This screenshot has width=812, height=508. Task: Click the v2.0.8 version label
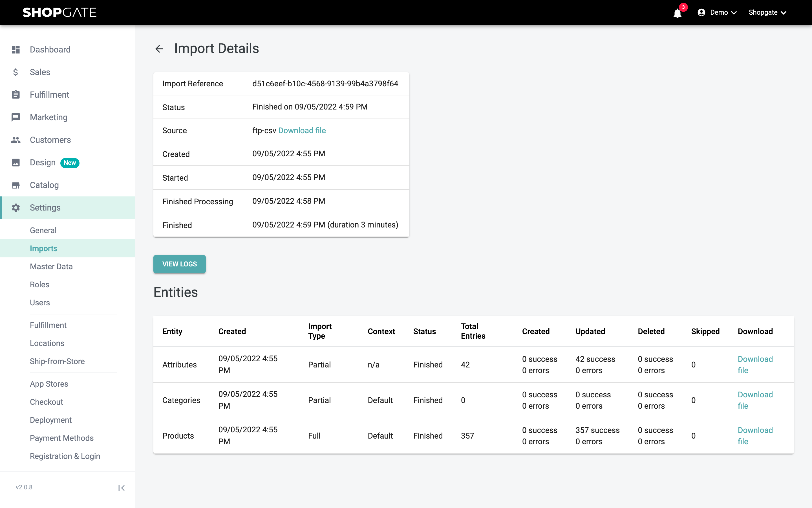[24, 487]
